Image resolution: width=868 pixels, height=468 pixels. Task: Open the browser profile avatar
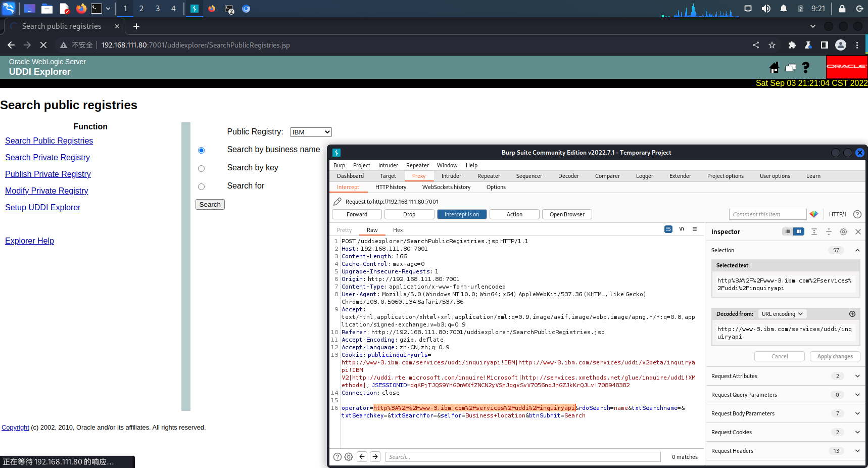point(841,45)
